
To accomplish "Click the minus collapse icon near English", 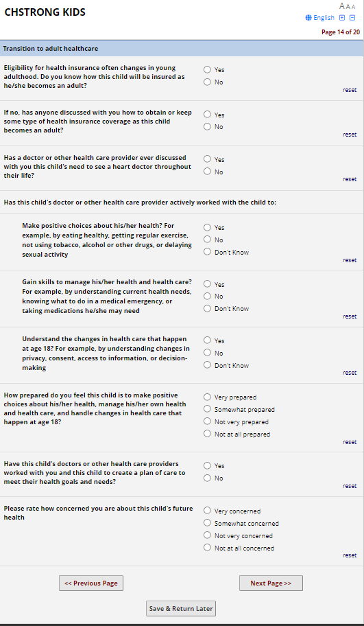I will click(352, 18).
